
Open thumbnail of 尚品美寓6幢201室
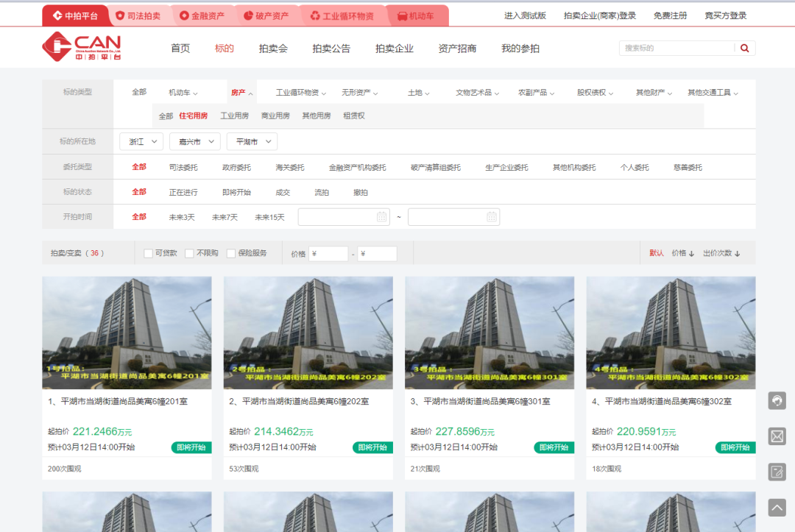point(127,333)
